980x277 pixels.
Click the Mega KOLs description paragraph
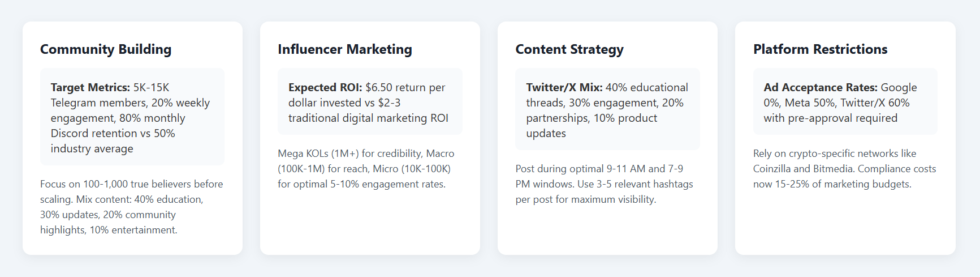pyautogui.click(x=366, y=168)
